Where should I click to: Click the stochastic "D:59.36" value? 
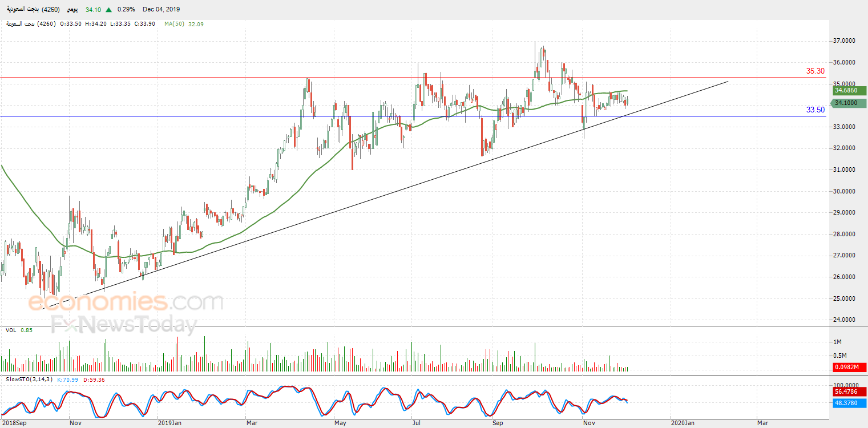(94, 379)
